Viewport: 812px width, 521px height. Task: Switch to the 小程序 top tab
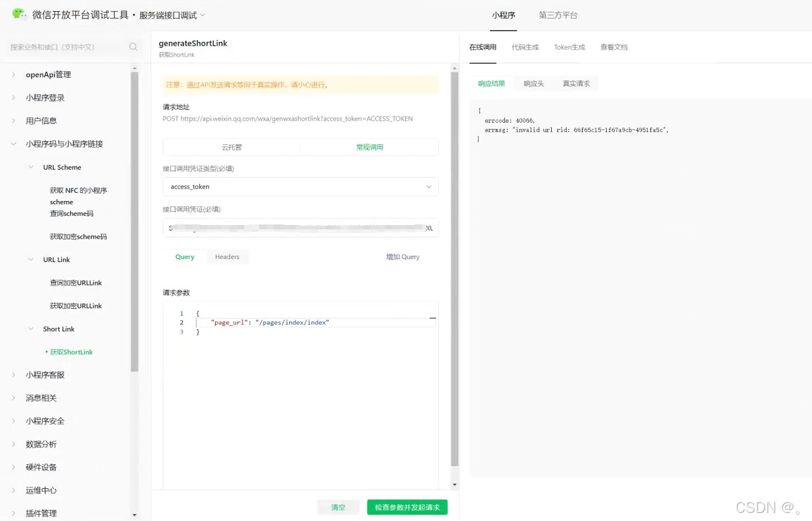coord(504,15)
